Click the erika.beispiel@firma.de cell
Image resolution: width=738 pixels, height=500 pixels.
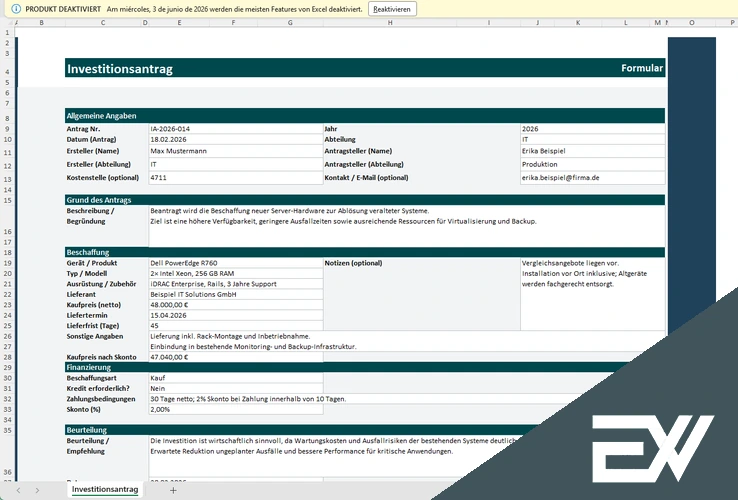(x=593, y=177)
